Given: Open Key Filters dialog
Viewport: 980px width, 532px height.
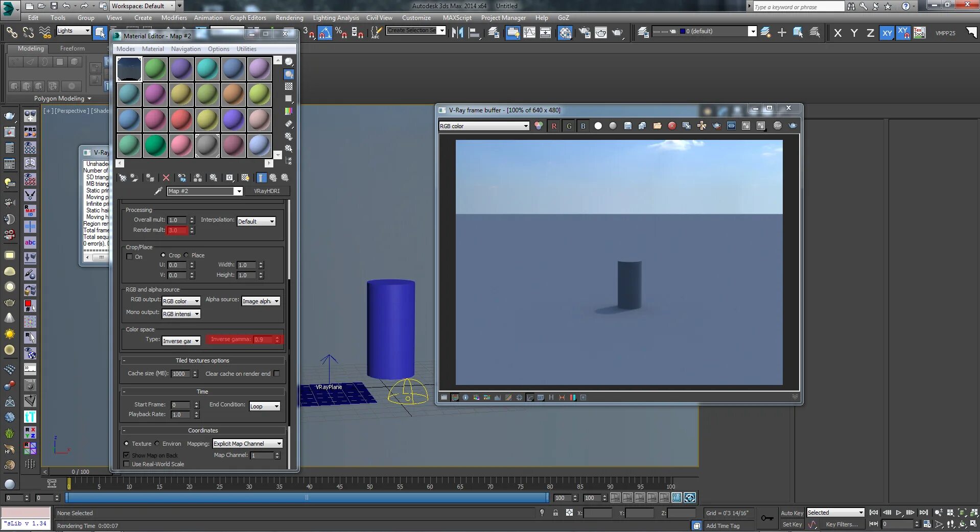Looking at the screenshot, I should 842,524.
